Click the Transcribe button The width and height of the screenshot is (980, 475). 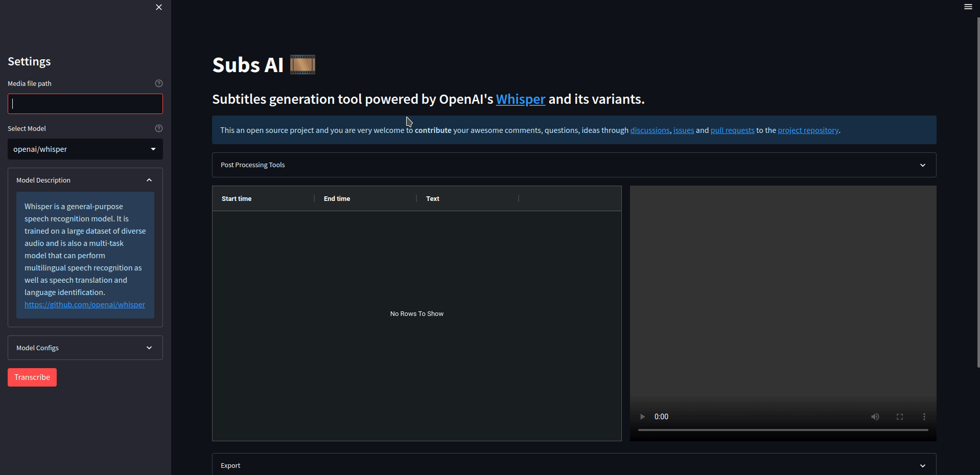[32, 377]
